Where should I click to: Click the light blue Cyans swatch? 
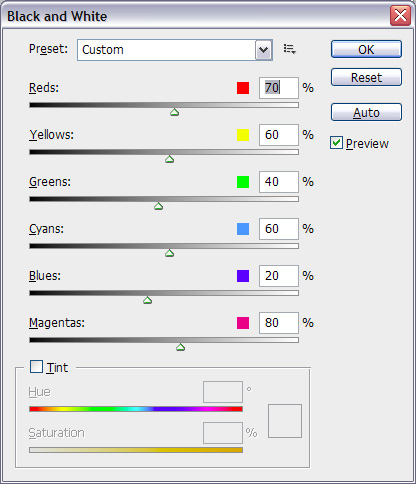[243, 229]
